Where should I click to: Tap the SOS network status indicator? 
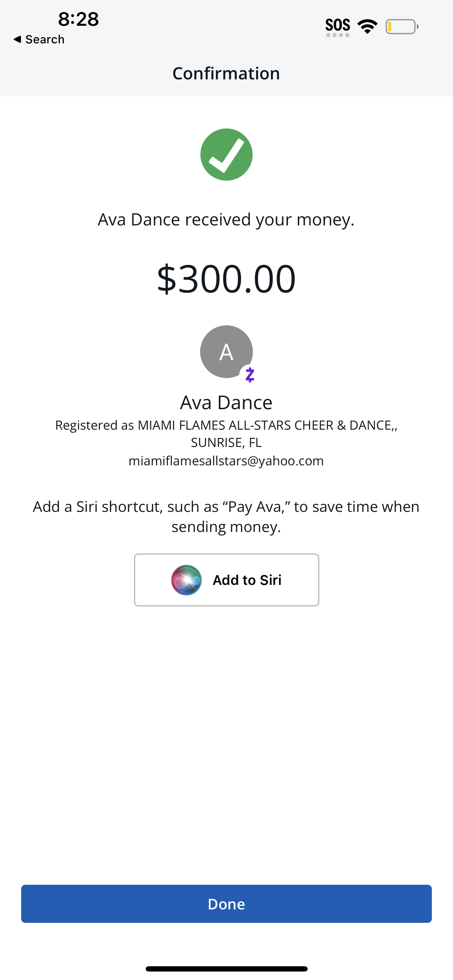pos(337,26)
